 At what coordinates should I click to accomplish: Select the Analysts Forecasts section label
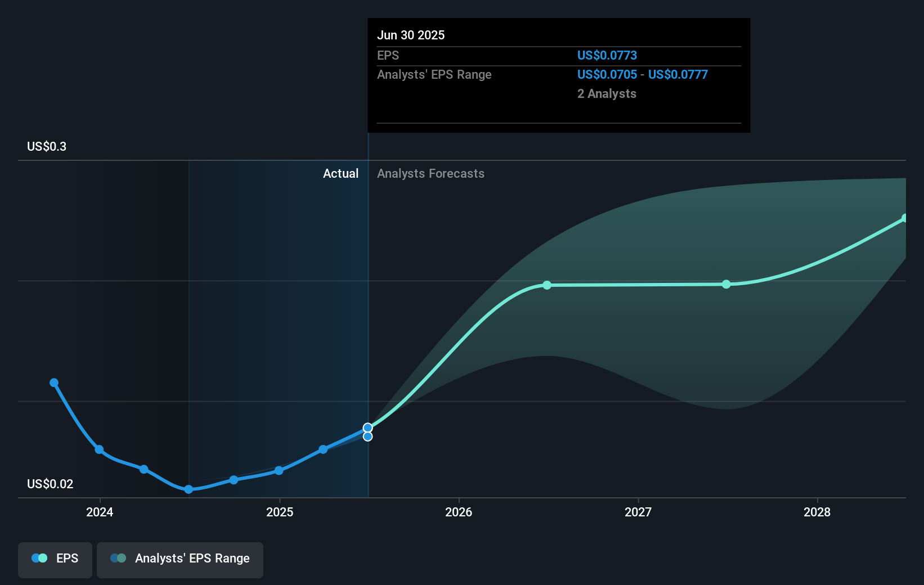tap(430, 173)
